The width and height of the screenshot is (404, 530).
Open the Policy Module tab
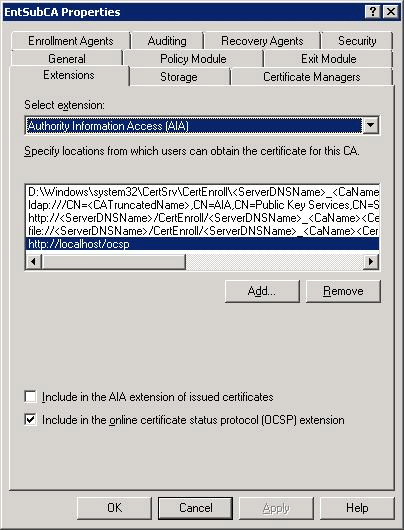(193, 59)
